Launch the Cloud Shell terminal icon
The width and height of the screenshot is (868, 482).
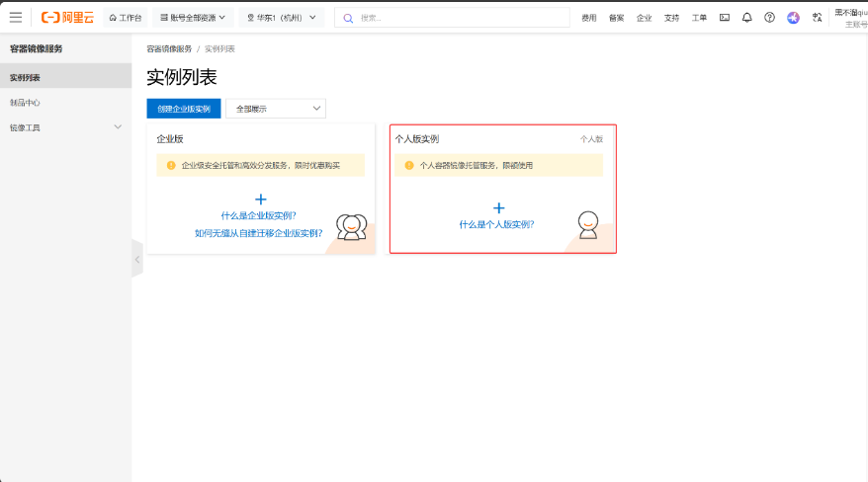pyautogui.click(x=725, y=18)
